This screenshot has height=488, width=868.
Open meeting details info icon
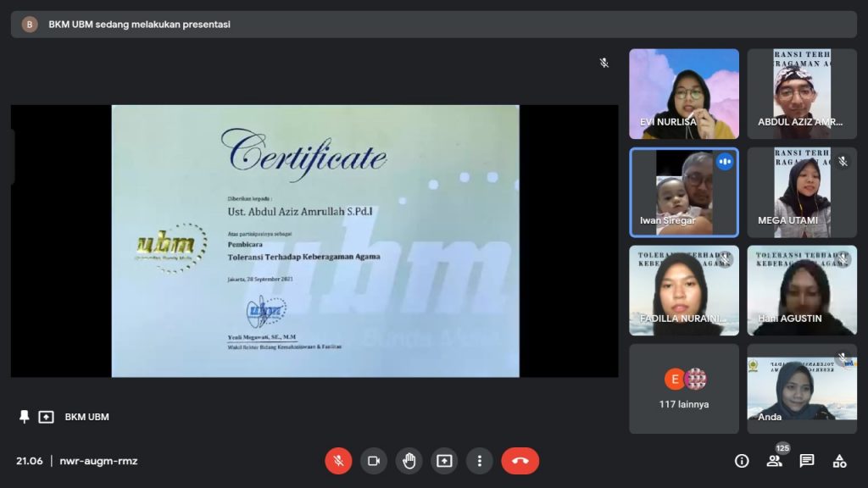click(742, 461)
